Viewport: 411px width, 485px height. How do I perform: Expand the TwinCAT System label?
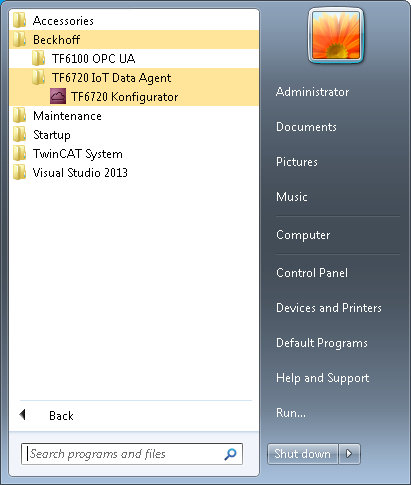click(78, 154)
